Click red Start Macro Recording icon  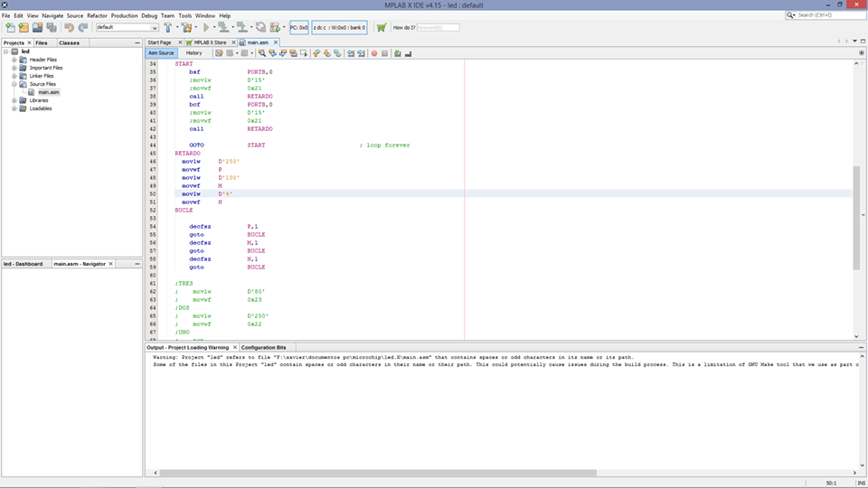(x=374, y=53)
